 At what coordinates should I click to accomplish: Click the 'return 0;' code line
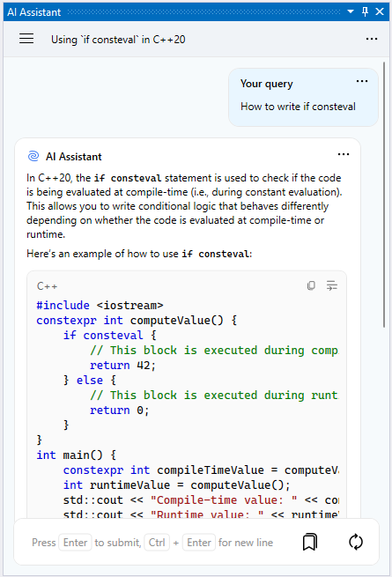tap(119, 410)
